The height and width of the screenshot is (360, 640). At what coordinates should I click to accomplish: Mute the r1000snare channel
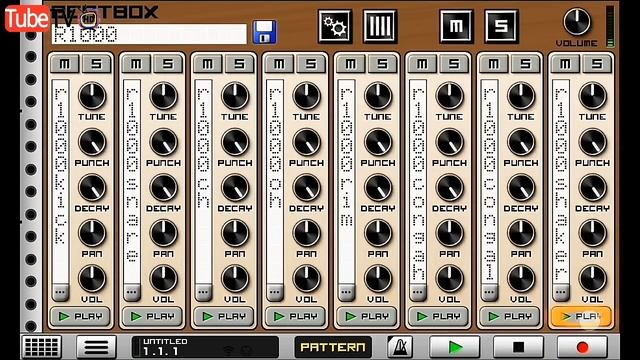tap(136, 64)
